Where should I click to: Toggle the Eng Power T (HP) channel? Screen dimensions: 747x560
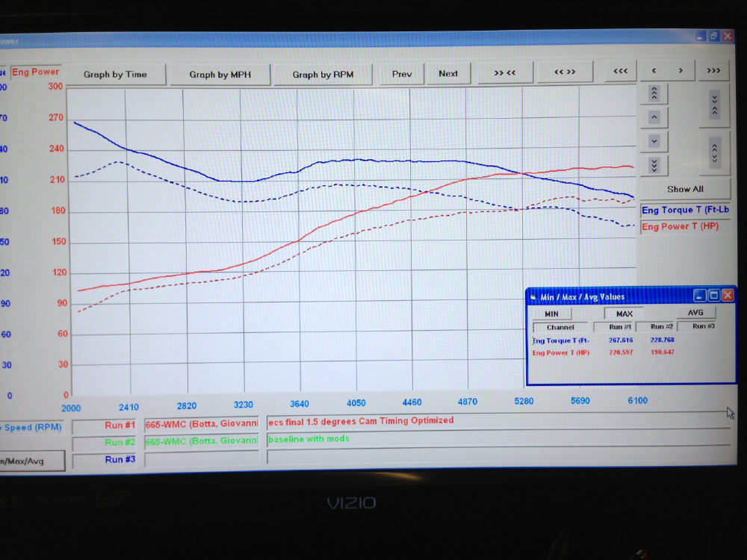(685, 226)
